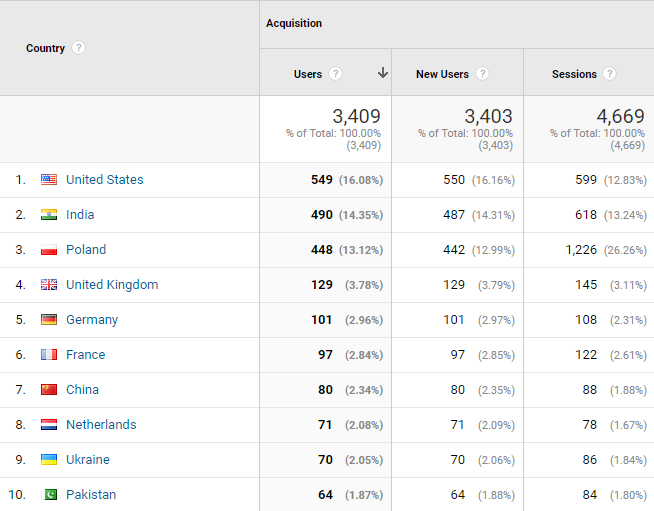This screenshot has height=511, width=654.
Task: Click the Sessions column help icon
Action: tap(610, 74)
